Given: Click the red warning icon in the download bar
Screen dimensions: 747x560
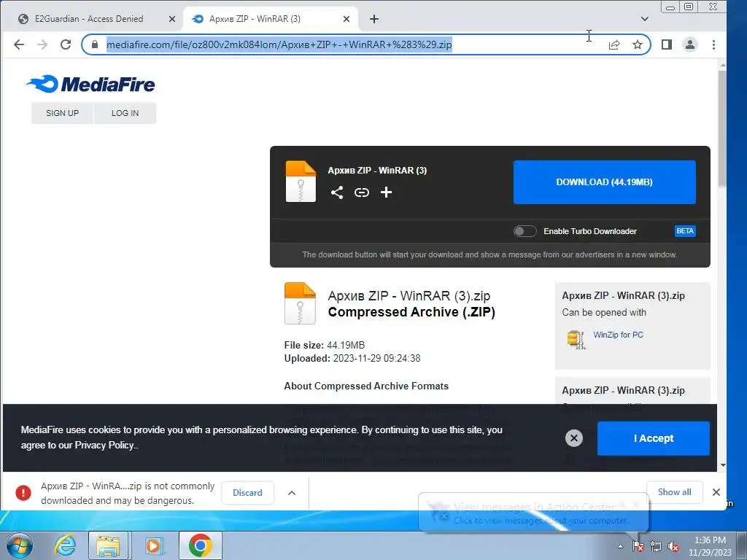Looking at the screenshot, I should pos(23,493).
